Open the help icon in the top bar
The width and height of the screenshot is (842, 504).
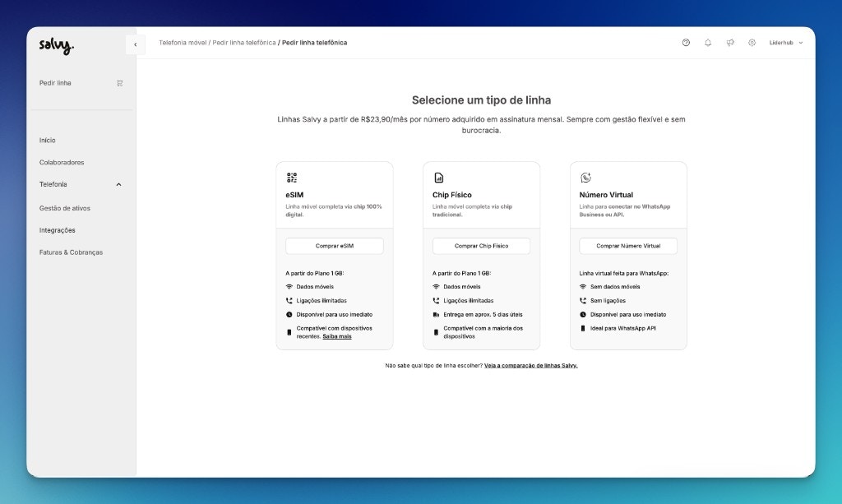pos(686,42)
